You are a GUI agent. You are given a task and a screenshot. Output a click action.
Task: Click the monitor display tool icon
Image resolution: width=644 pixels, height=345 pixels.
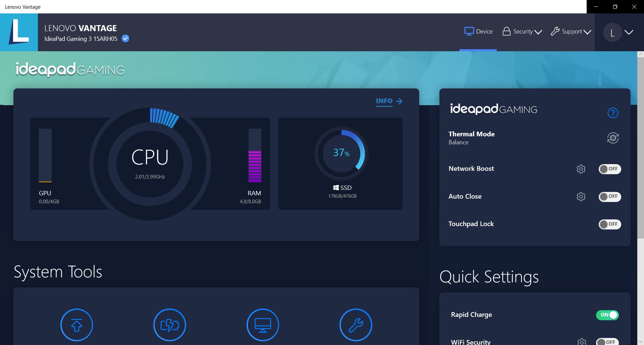click(263, 325)
